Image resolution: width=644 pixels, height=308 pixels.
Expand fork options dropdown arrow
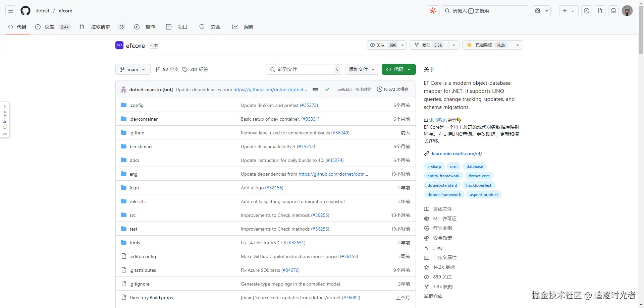[x=454, y=45]
